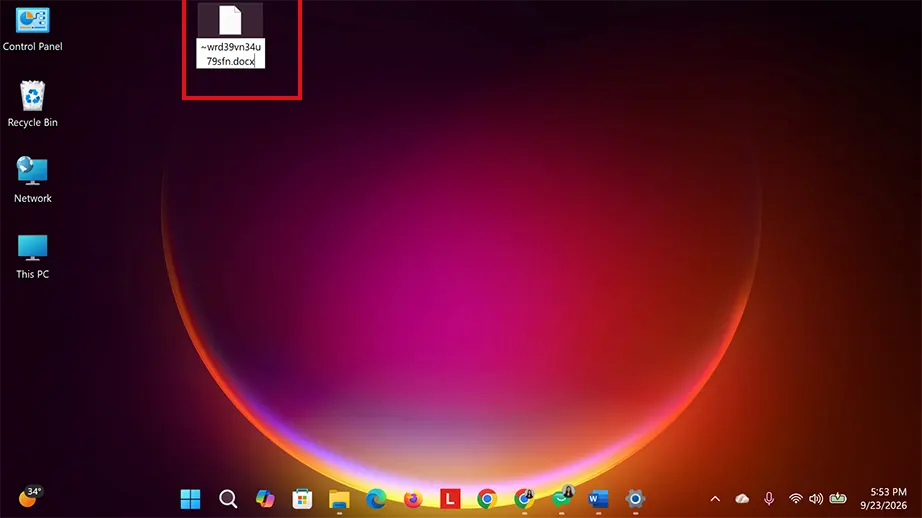Expand the hidden system tray icons chevron

click(x=715, y=499)
